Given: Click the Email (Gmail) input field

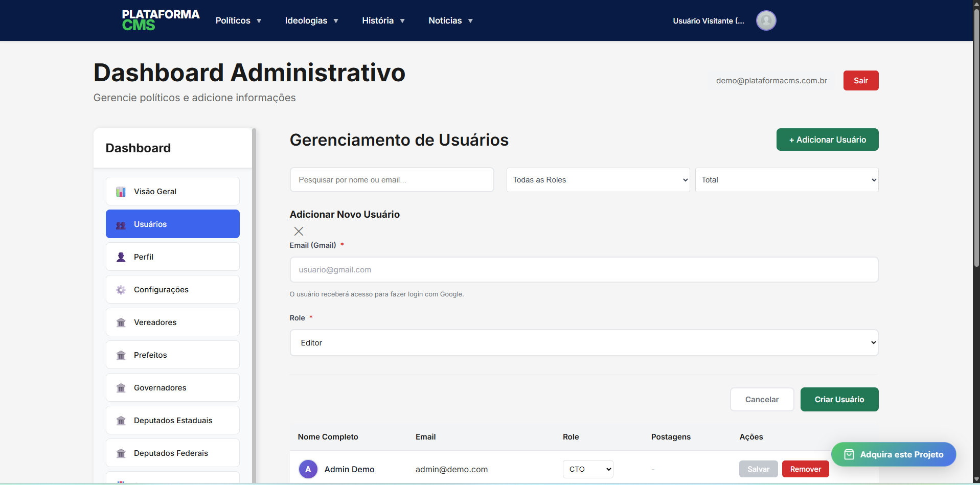Looking at the screenshot, I should (584, 270).
